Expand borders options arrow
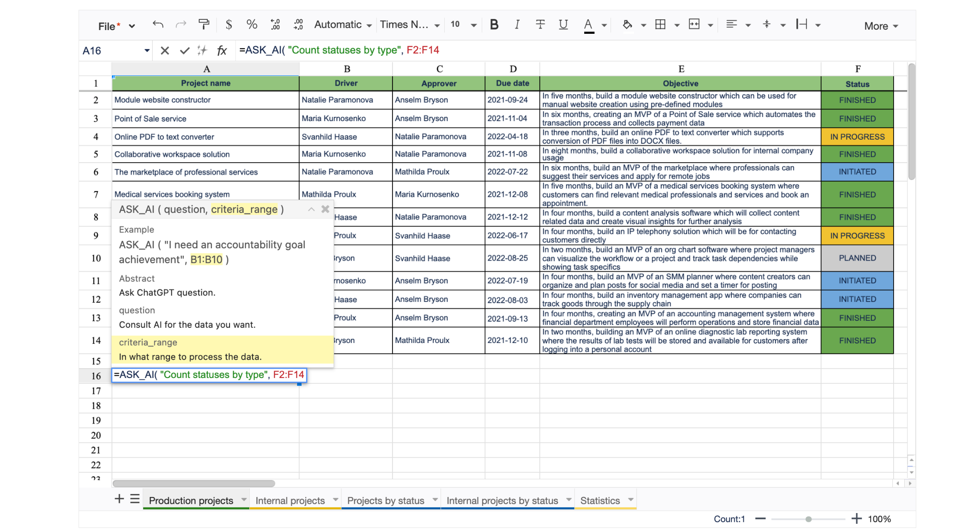 pyautogui.click(x=677, y=26)
